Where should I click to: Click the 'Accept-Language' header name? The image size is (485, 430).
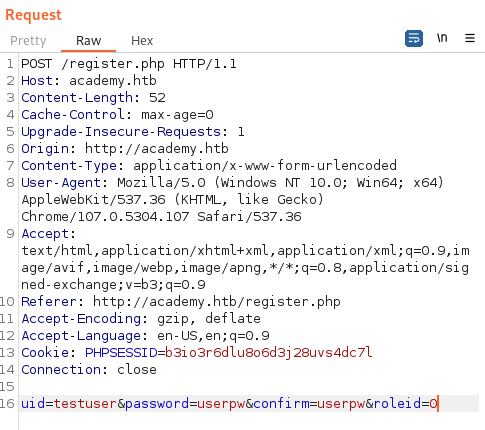pos(81,336)
